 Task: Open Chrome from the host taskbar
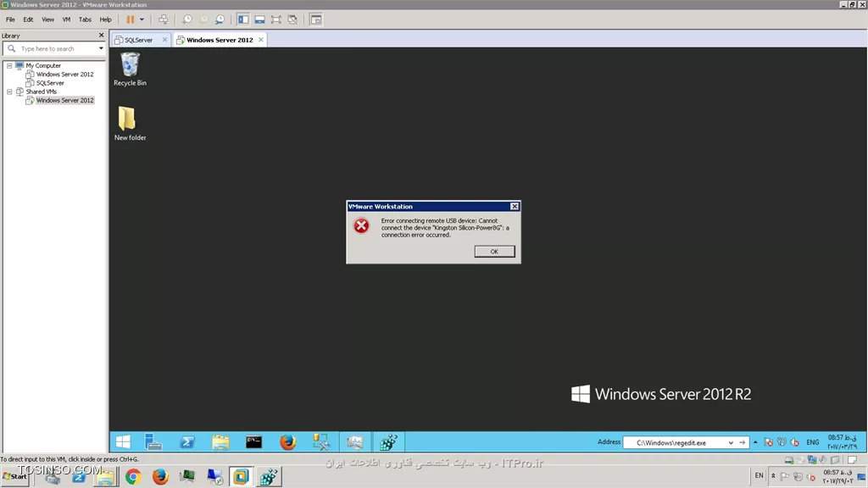pos(133,476)
